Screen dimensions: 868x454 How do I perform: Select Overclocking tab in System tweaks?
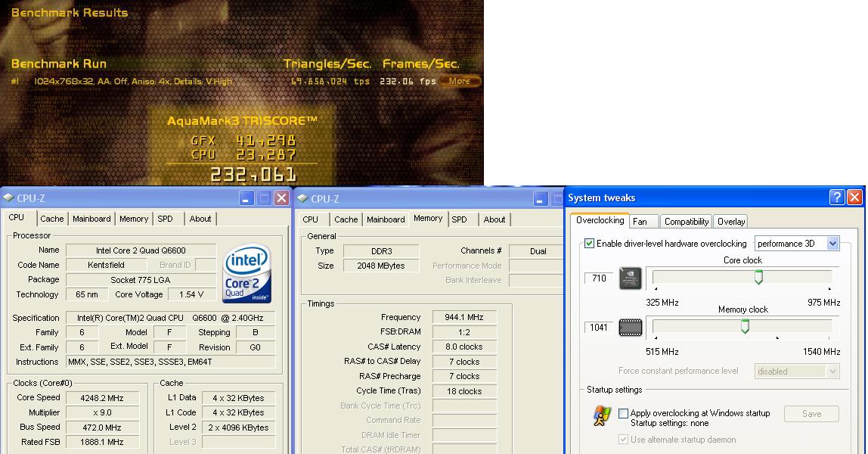coord(600,220)
